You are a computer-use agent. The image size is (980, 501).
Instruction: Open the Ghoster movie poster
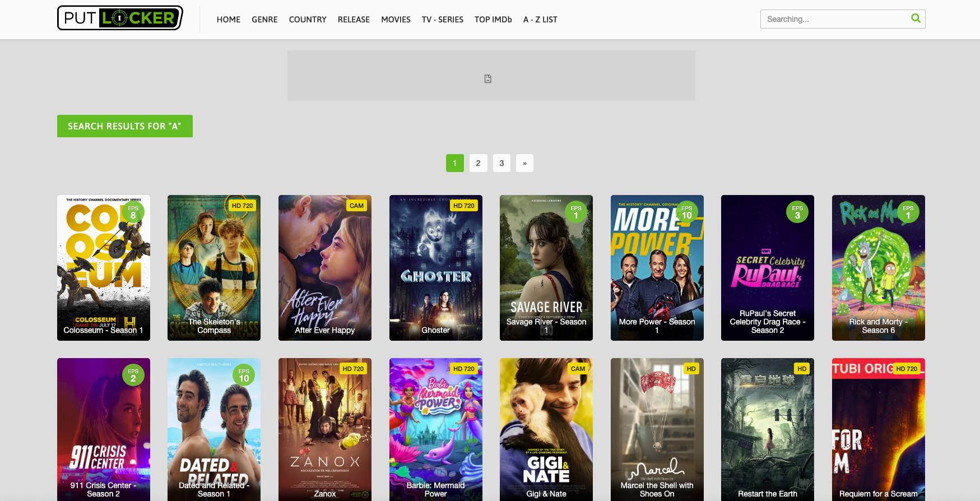click(x=436, y=268)
